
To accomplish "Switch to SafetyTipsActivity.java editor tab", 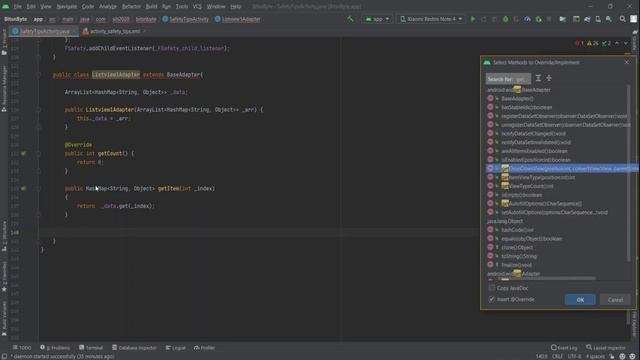I will click(x=43, y=31).
